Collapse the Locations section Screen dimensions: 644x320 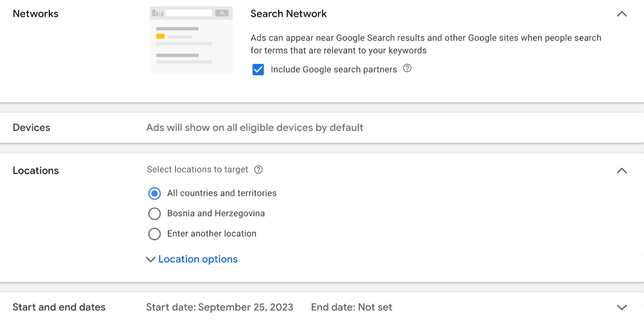pos(621,171)
